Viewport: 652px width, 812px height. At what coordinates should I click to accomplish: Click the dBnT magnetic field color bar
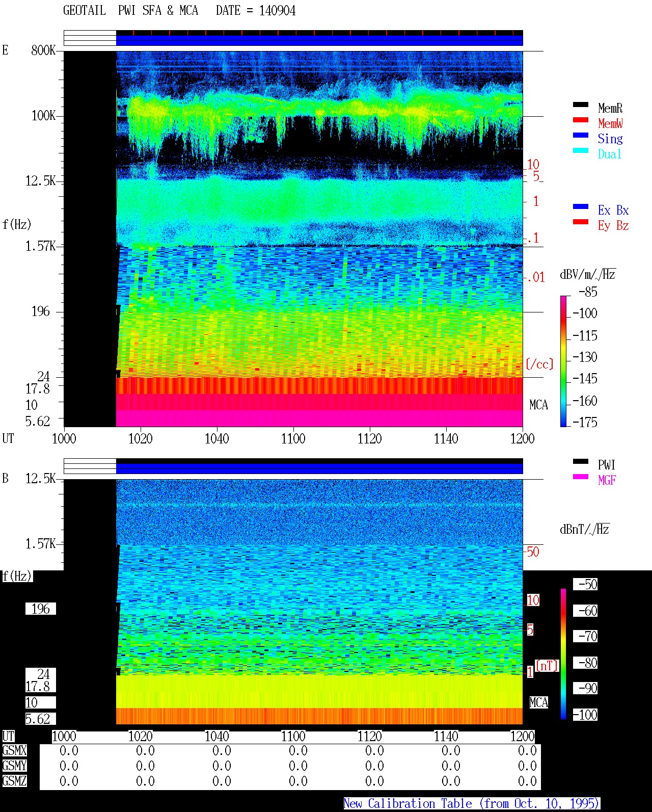click(x=563, y=654)
